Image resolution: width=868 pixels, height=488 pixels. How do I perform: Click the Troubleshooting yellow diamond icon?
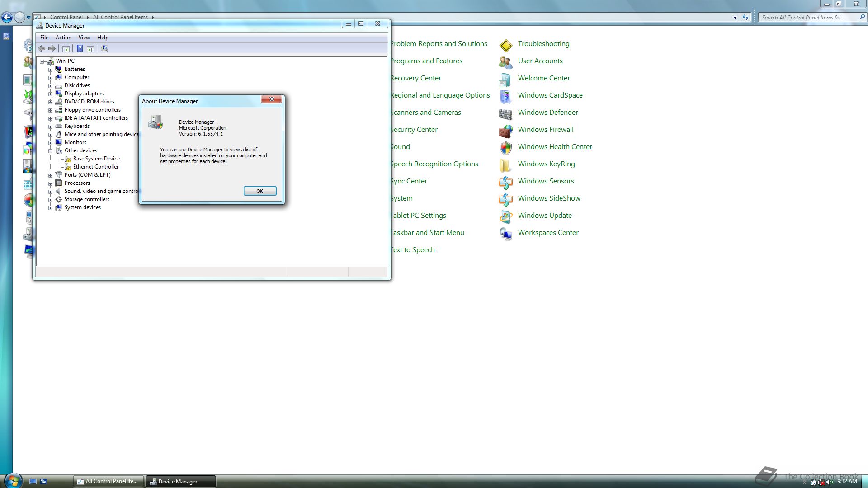coord(505,45)
